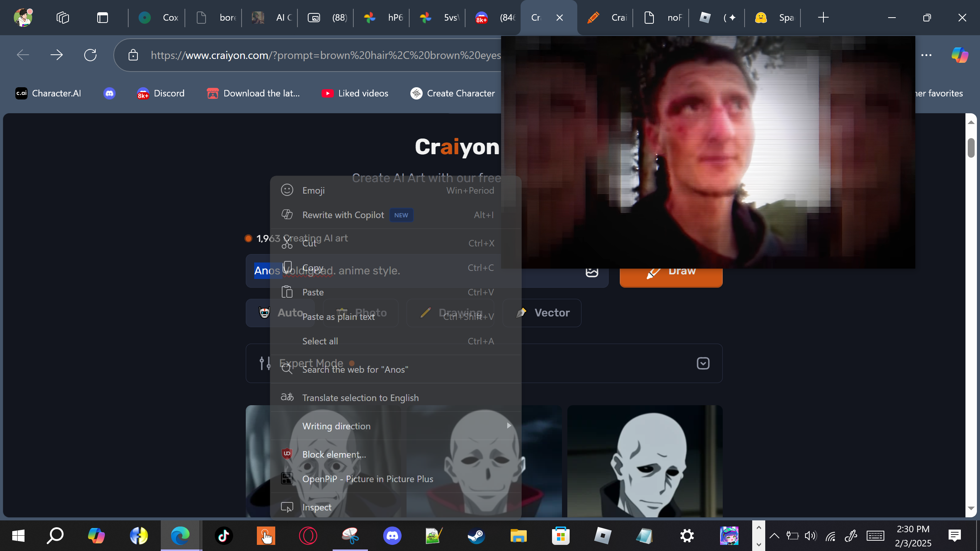Switch to the Crai pencil tab
The width and height of the screenshot is (980, 551).
point(606,18)
